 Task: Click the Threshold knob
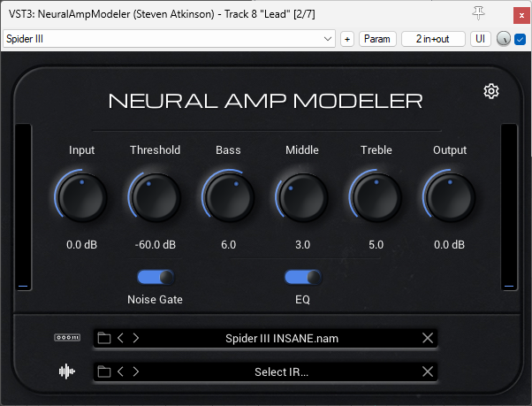[x=155, y=197]
